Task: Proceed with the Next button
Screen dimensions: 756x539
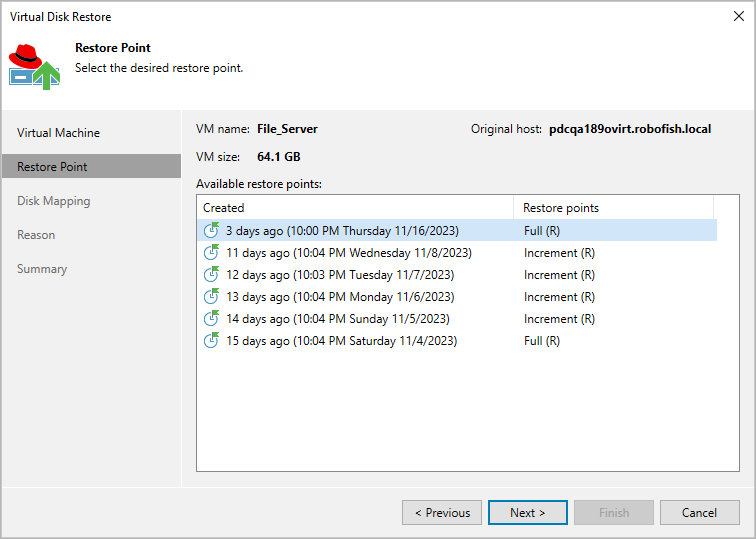Action: [527, 512]
